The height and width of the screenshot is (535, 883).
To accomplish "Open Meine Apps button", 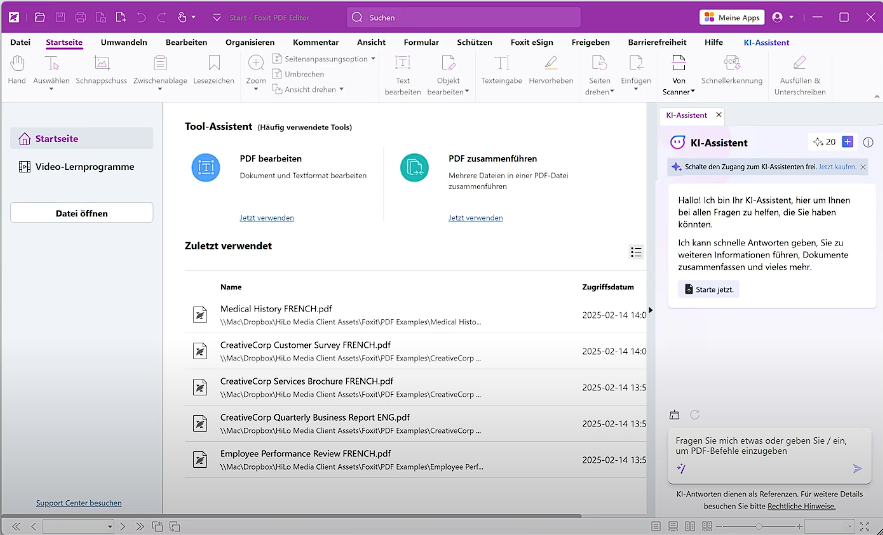I will click(732, 17).
